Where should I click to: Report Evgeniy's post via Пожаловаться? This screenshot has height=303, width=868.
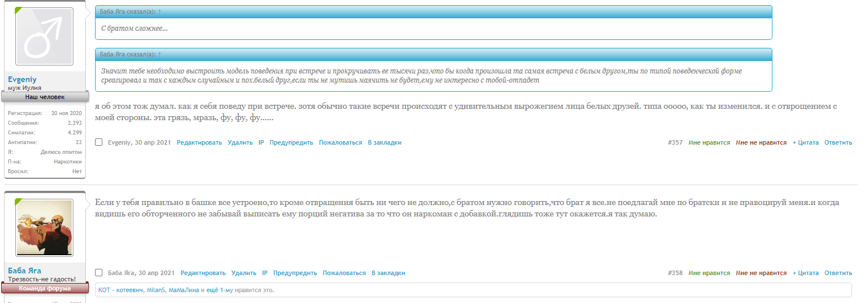pos(340,142)
